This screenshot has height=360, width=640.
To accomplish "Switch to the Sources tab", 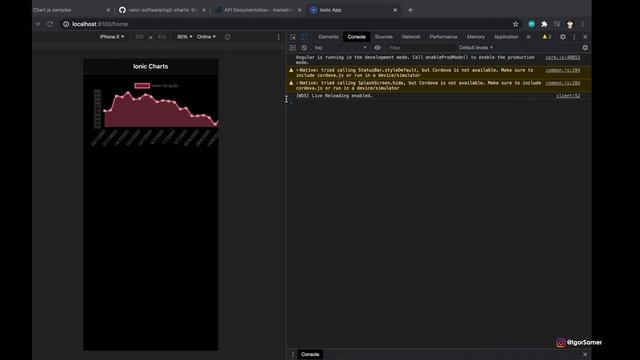I will (384, 37).
